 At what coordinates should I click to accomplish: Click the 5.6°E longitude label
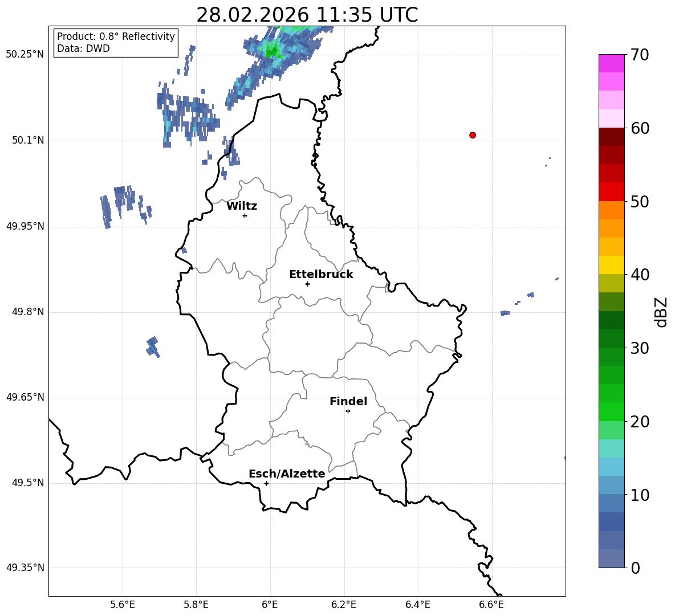click(123, 605)
